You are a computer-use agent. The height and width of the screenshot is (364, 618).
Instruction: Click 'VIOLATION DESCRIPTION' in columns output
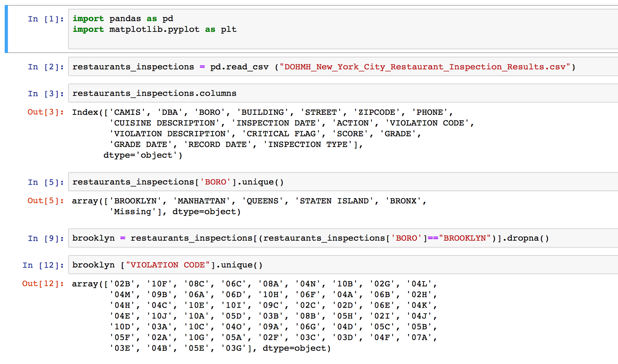(170, 134)
